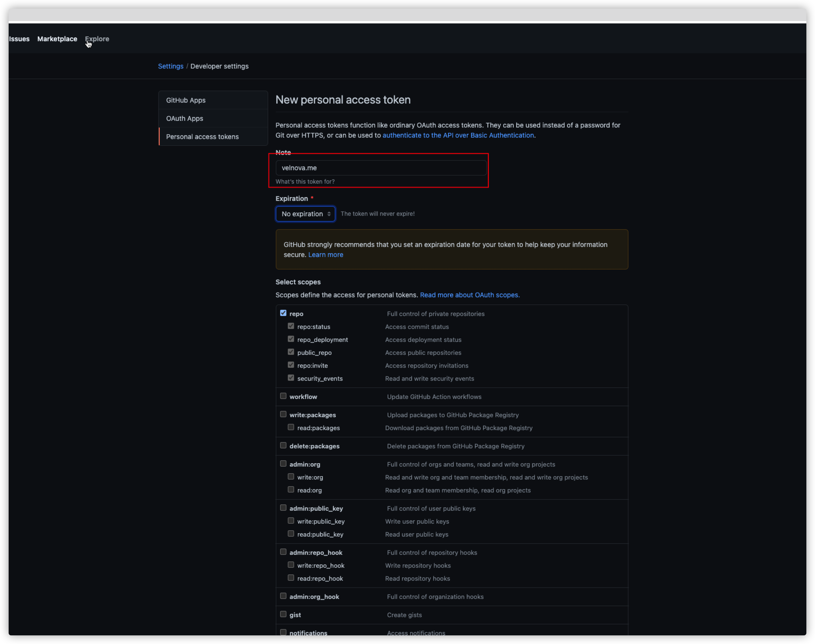Open the Marketplace menu item

pos(57,39)
